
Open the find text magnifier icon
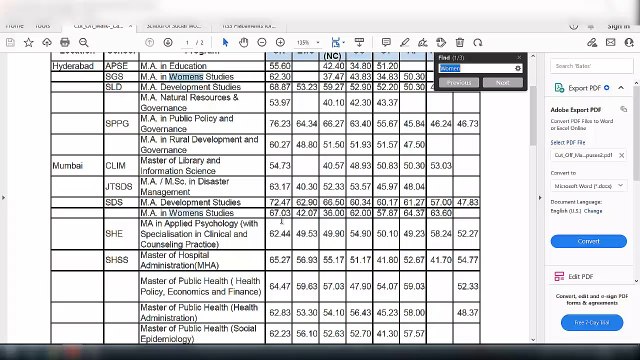84,42
